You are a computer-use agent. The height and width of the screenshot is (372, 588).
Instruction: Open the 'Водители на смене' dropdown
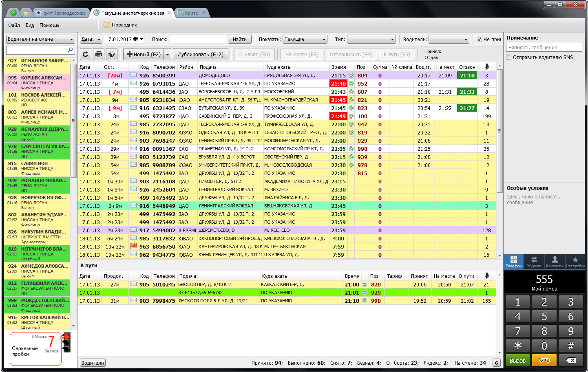(x=40, y=39)
